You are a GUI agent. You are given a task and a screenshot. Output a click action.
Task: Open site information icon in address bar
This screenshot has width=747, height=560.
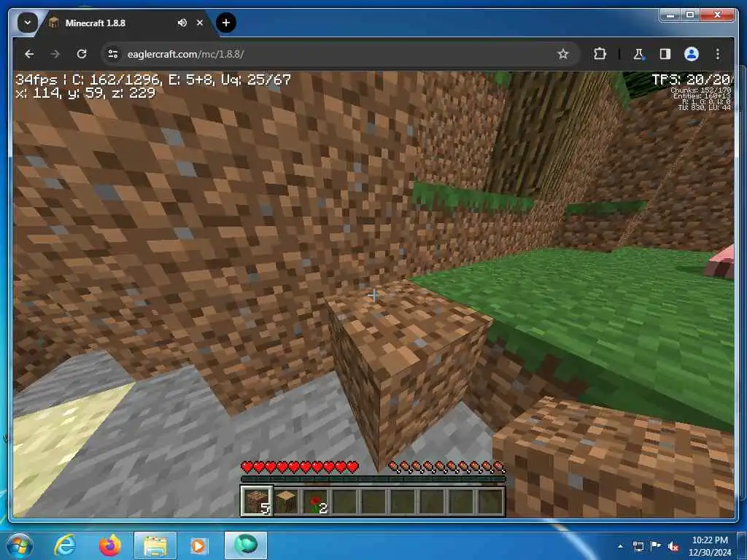[x=113, y=54]
